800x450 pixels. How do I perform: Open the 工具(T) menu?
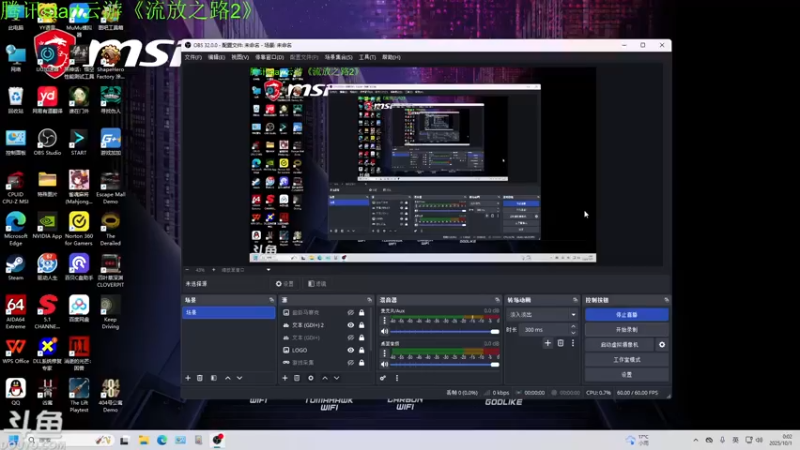tap(367, 57)
